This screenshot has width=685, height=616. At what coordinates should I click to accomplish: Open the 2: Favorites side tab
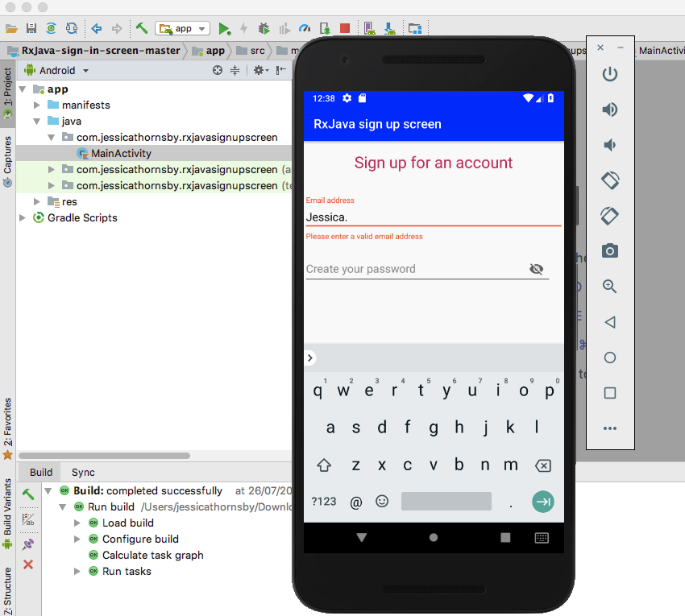click(8, 428)
